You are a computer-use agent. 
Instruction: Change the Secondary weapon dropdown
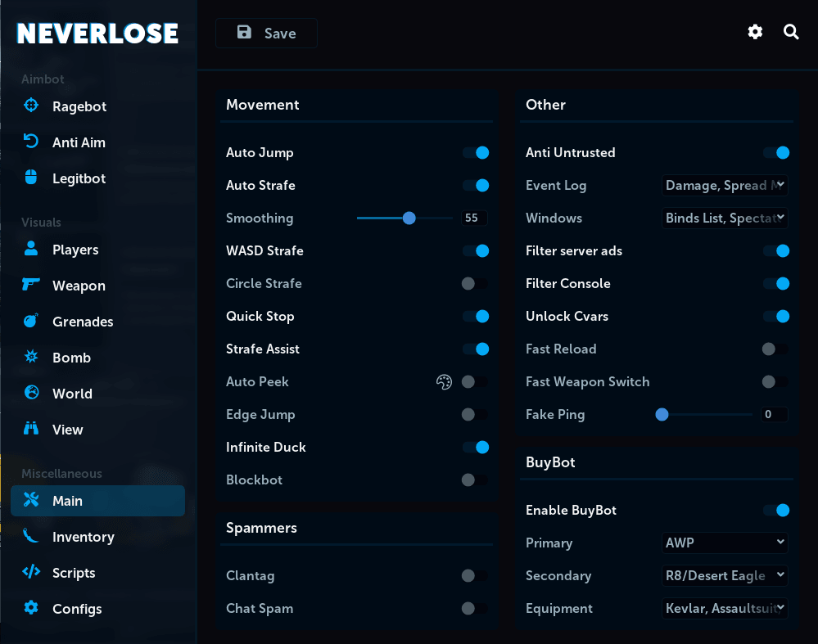[x=725, y=576]
